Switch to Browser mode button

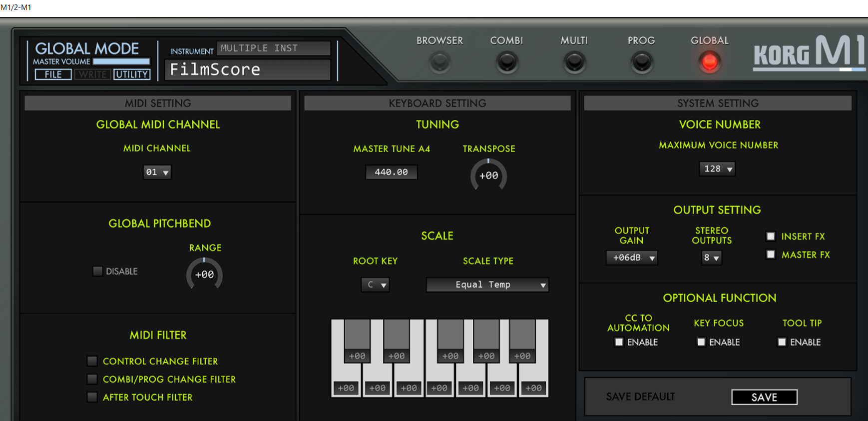click(440, 62)
